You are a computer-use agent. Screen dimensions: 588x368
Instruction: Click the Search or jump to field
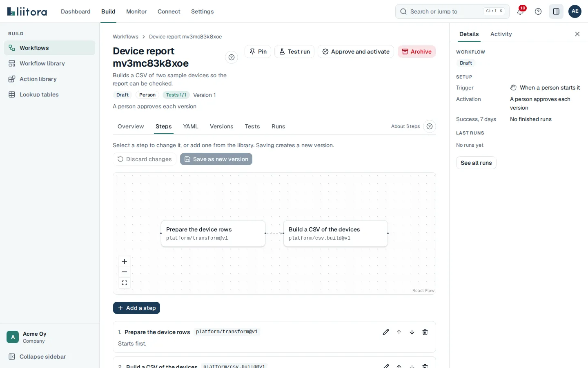(x=452, y=11)
